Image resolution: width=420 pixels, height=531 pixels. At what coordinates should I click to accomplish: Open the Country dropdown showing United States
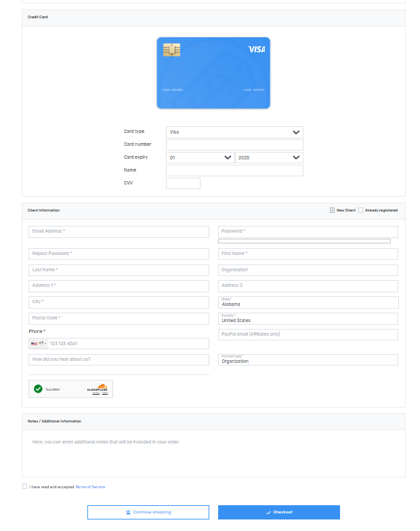point(308,319)
